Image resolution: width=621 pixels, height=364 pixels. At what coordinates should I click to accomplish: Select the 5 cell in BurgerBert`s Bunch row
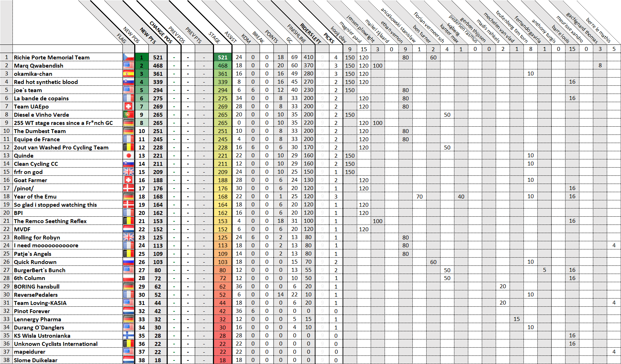pos(544,270)
